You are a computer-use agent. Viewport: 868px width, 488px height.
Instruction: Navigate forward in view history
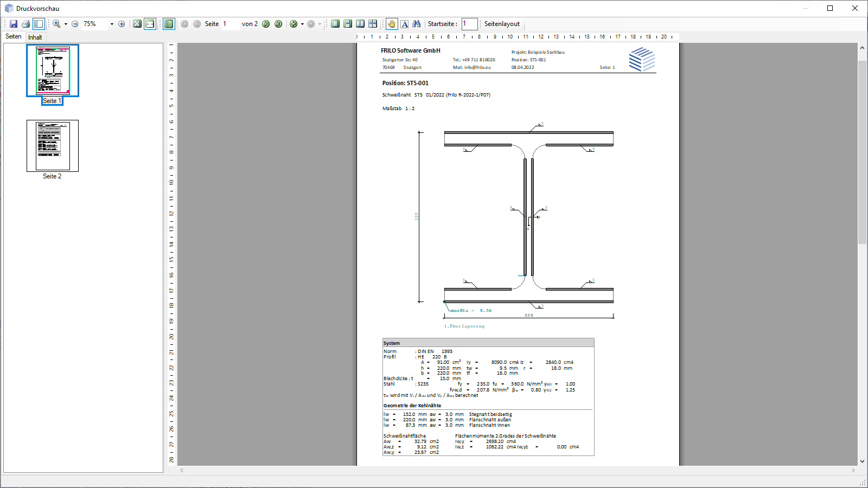coord(311,24)
